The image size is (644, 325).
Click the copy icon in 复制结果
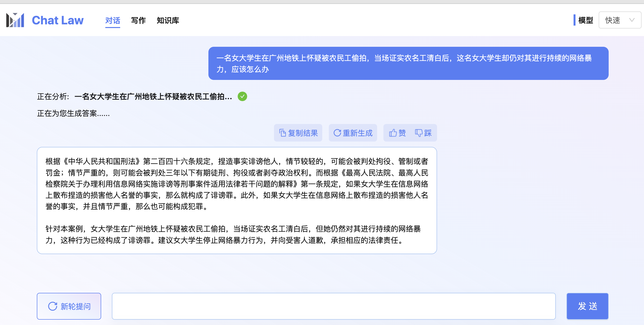[x=283, y=133]
